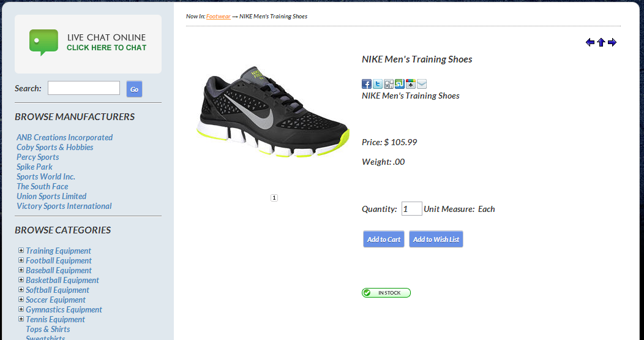Screen dimensions: 644x340
Task: Open Footwear breadcrumb link
Action: 218,17
